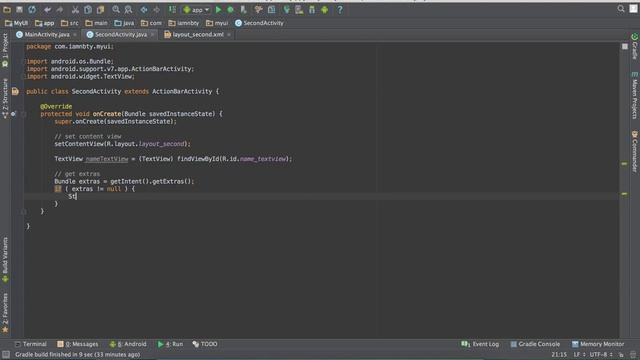Select main breadcrumb folder
The width and height of the screenshot is (640, 360).
(x=96, y=23)
